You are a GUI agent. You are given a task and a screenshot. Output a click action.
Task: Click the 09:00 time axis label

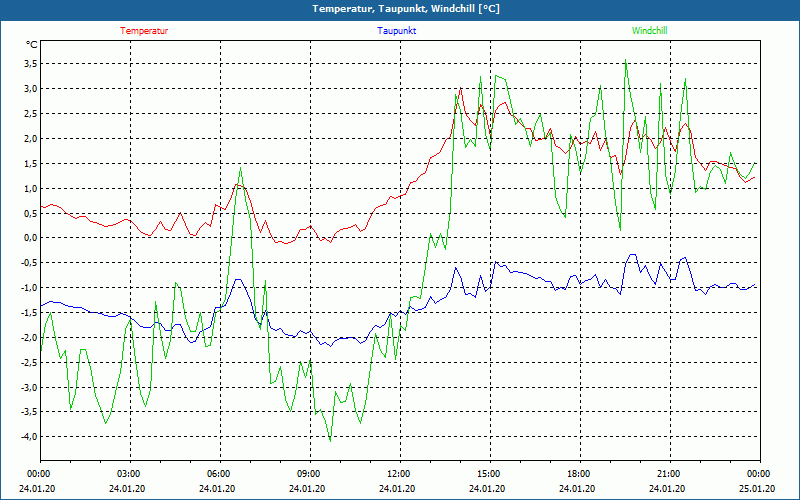click(309, 473)
